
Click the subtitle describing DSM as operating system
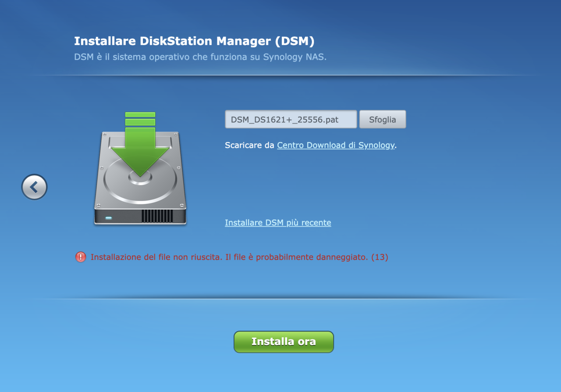tap(200, 57)
